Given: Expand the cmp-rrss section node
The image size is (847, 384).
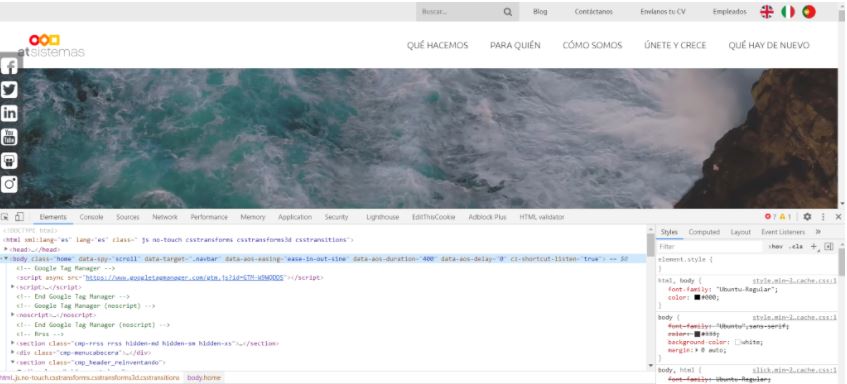Looking at the screenshot, I should 13,343.
